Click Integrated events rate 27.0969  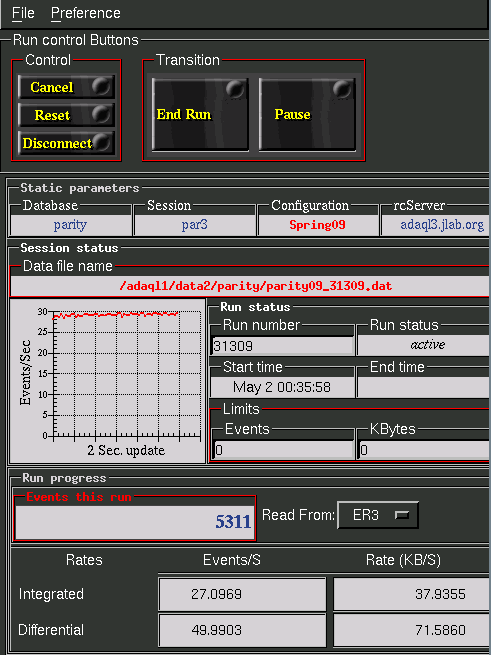point(242,594)
